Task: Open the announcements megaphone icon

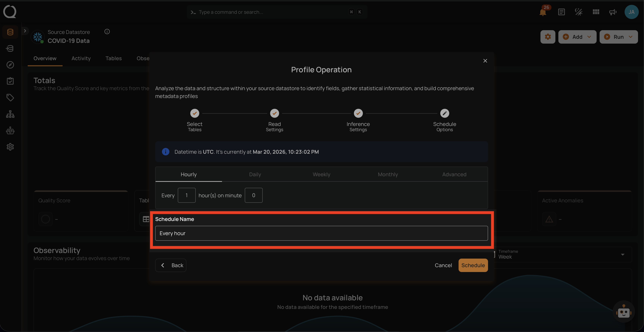Action: (612, 12)
